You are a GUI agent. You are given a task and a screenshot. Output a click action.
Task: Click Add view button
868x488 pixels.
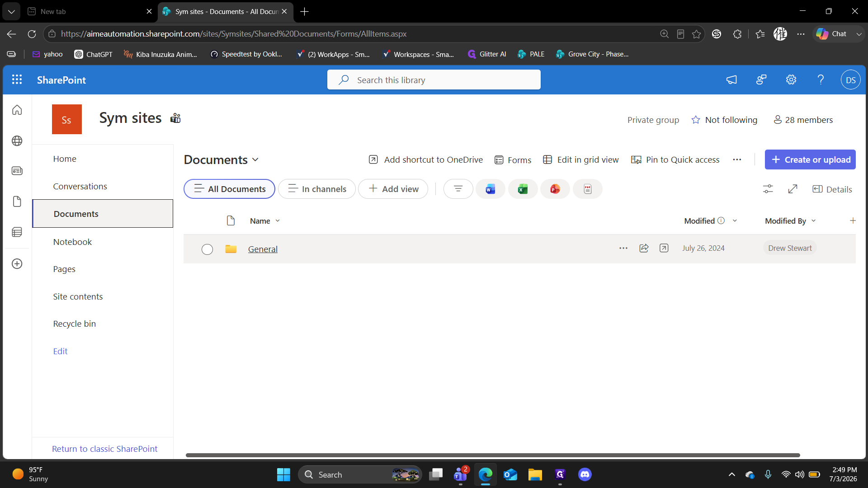(393, 189)
